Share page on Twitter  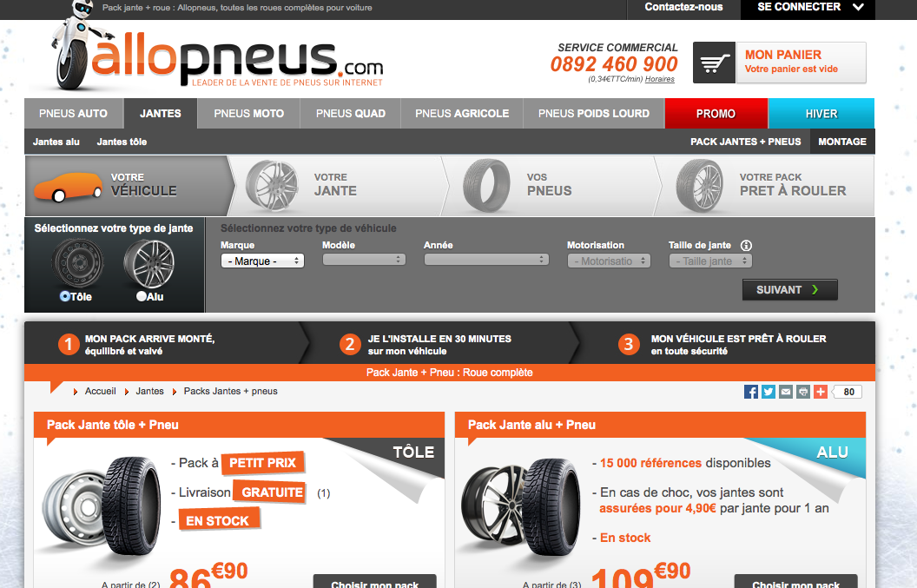tap(769, 392)
